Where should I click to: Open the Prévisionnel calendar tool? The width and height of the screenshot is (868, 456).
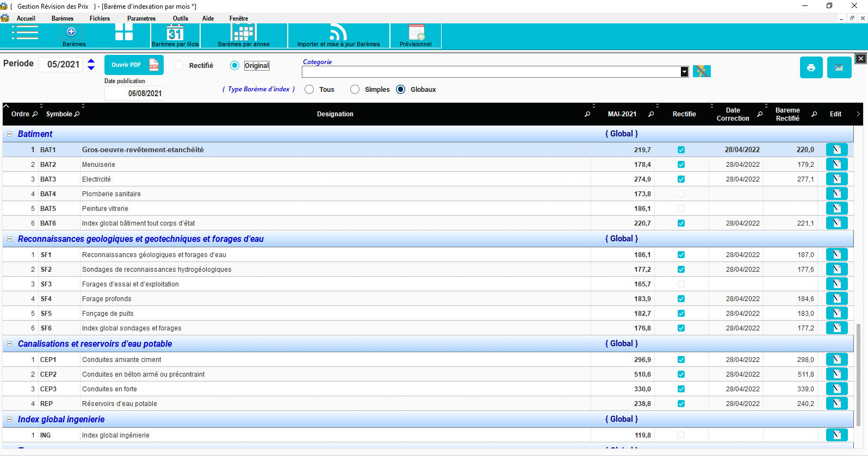pos(416,36)
